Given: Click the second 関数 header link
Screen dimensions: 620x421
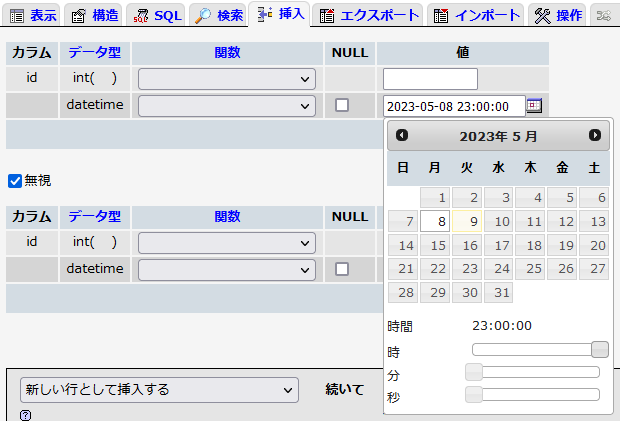Looking at the screenshot, I should 227,217.
